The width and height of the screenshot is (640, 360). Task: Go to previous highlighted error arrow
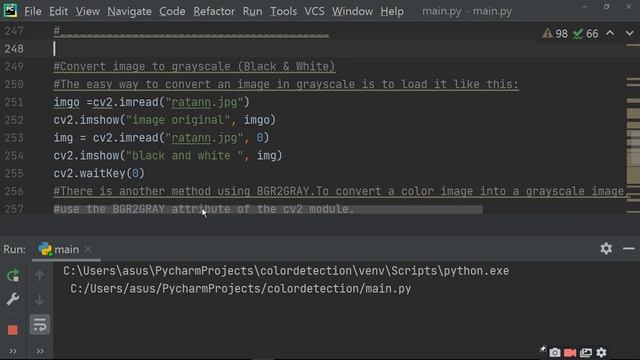click(610, 33)
